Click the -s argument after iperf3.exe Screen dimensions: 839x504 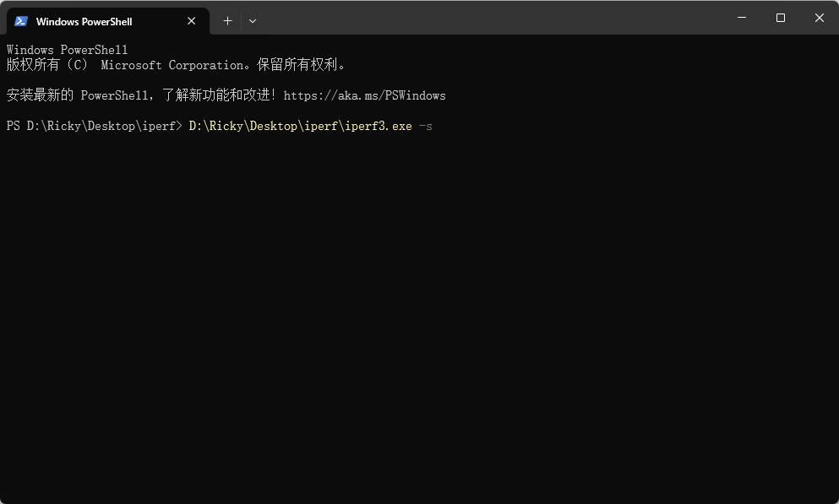(x=425, y=125)
